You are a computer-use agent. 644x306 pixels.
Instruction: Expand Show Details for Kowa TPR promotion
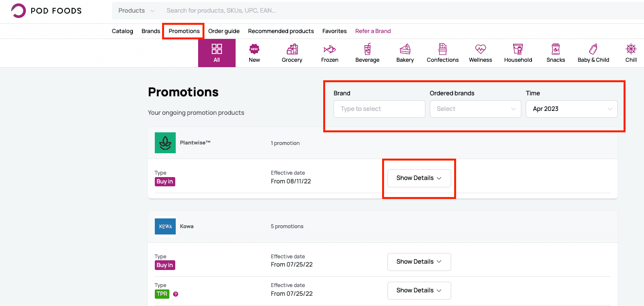click(419, 290)
